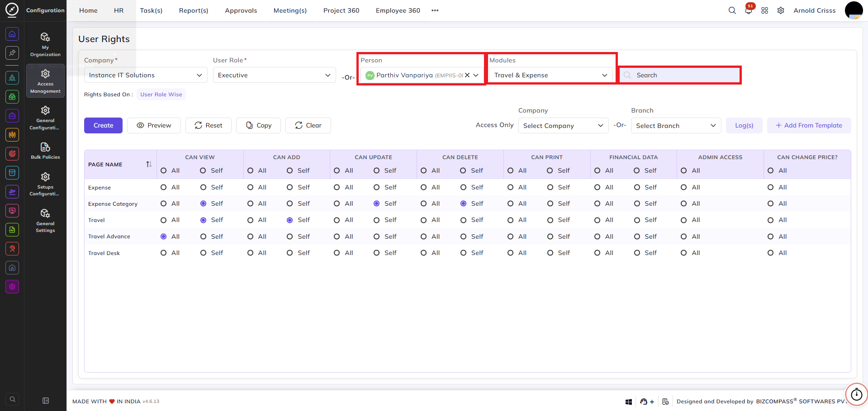Click the Copy button
Screen dimensions: 868x411
259,126
